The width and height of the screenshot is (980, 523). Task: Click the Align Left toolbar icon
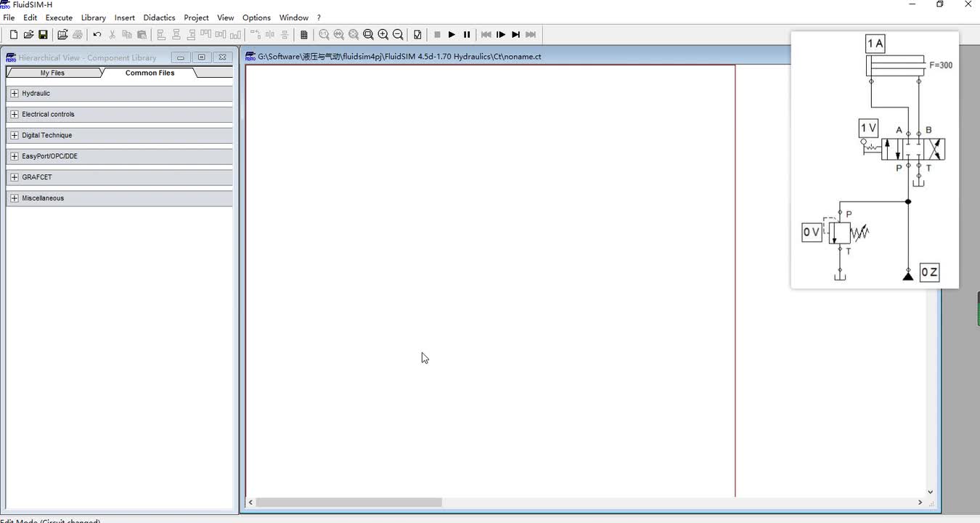161,35
